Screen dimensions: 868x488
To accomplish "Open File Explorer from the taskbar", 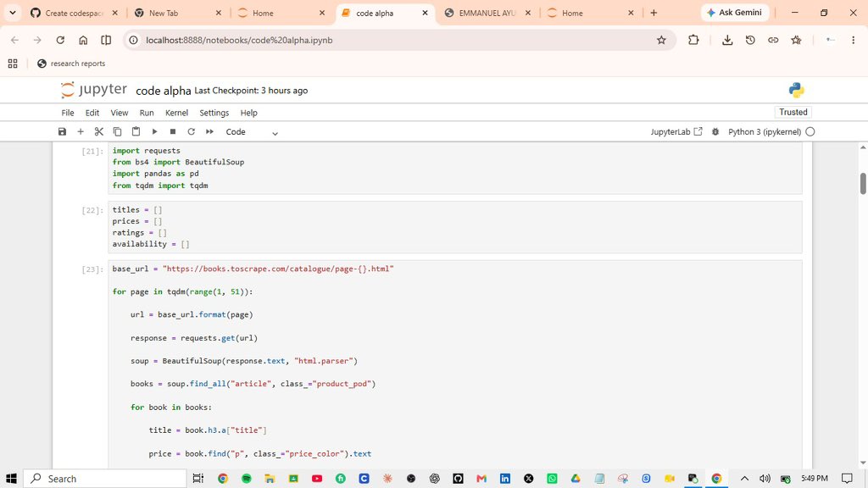I will click(270, 479).
